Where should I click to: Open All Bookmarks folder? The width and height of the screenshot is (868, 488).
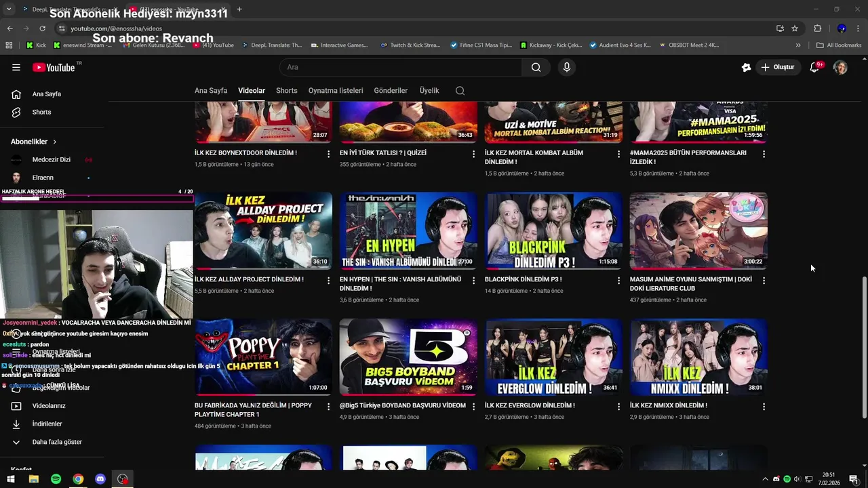(x=839, y=45)
